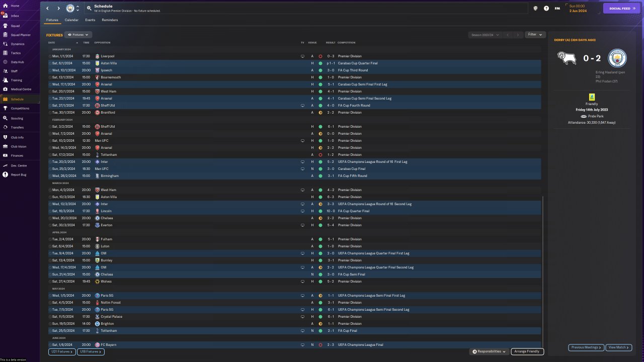Viewport: 644px width, 362px height.
Task: Click the Arrange Friendly button
Action: point(527,351)
